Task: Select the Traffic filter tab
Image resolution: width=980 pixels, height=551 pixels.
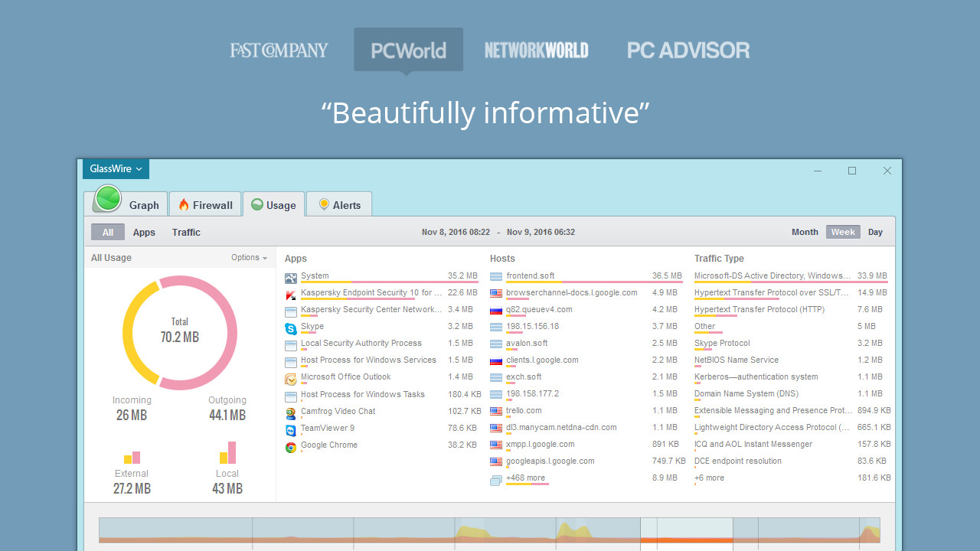Action: [x=186, y=232]
